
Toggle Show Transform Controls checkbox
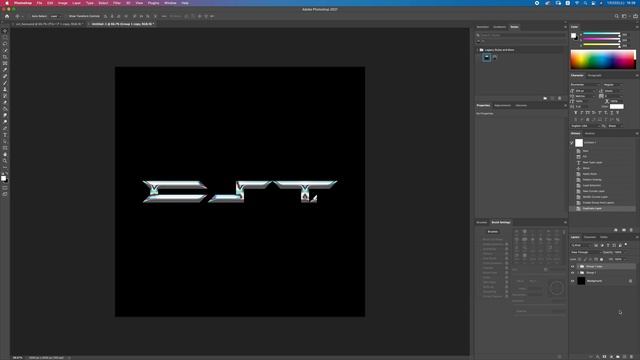(67, 16)
